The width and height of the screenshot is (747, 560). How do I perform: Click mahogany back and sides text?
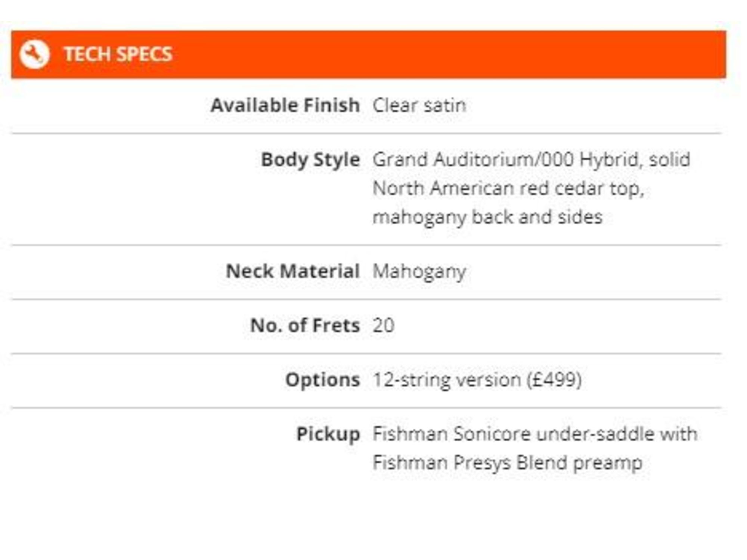(x=488, y=217)
